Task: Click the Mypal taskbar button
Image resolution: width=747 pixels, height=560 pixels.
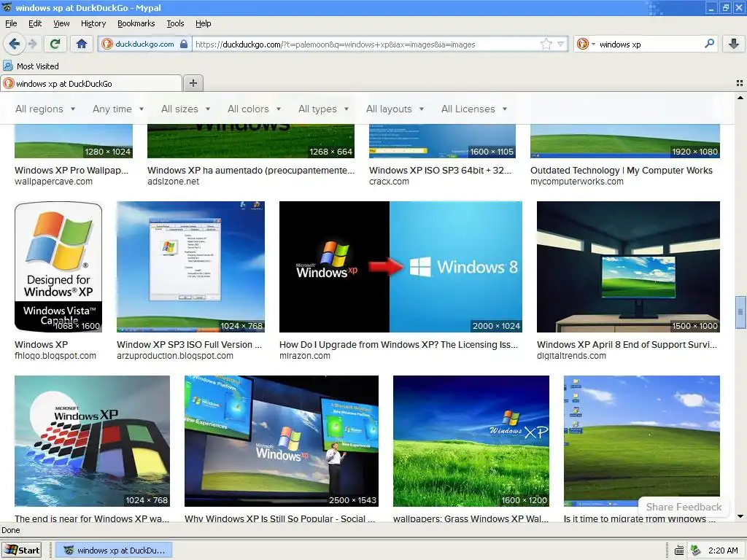Action: [x=115, y=550]
